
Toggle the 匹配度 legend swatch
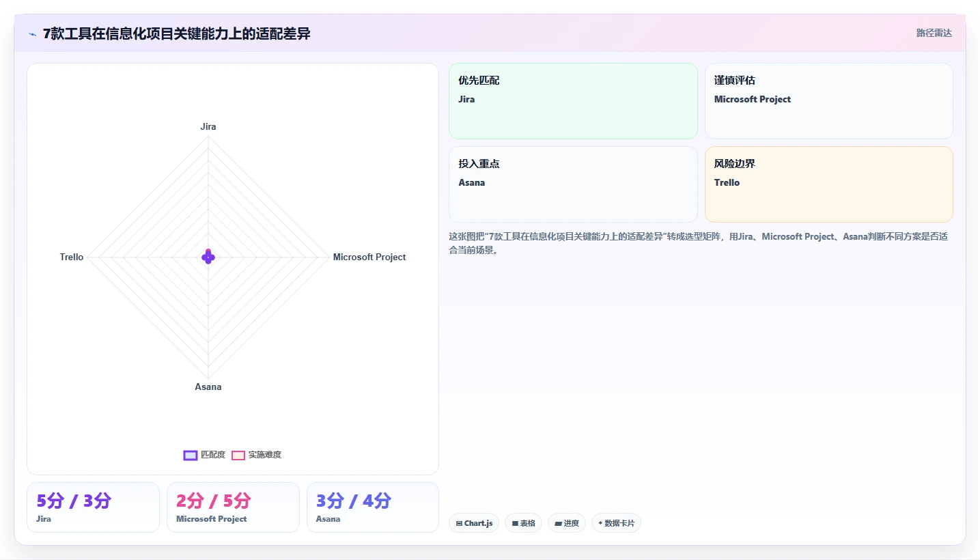[x=191, y=456]
